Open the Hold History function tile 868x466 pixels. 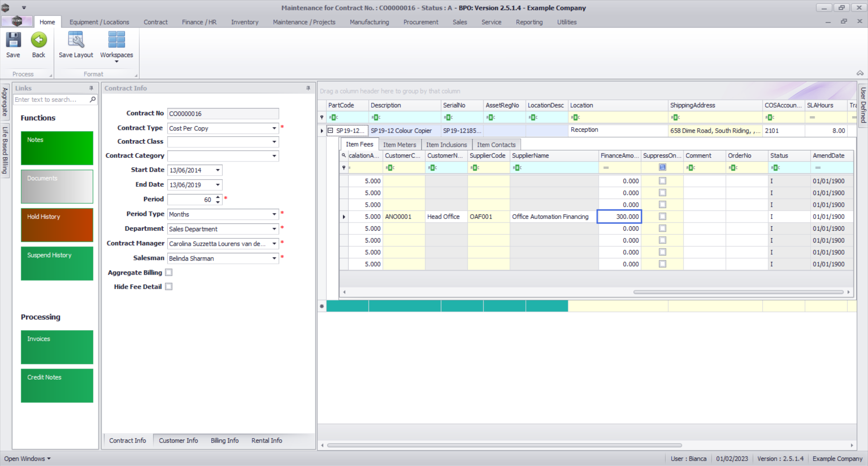(57, 225)
